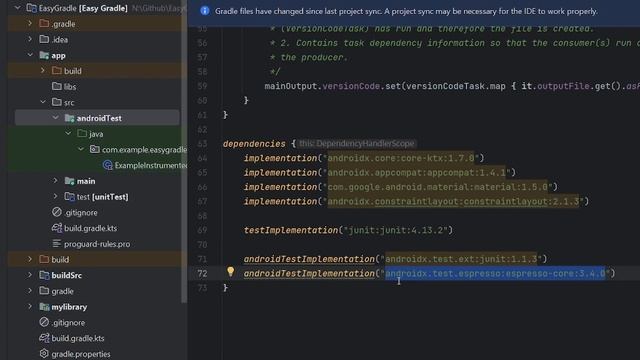The height and width of the screenshot is (360, 640).
Task: Click the .idea folder icon
Action: 44,39
